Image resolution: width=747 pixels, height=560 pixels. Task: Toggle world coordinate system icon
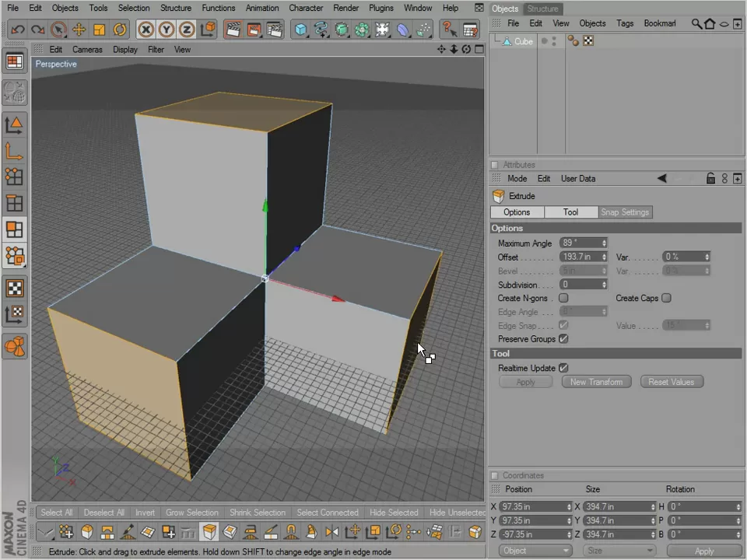coord(209,30)
